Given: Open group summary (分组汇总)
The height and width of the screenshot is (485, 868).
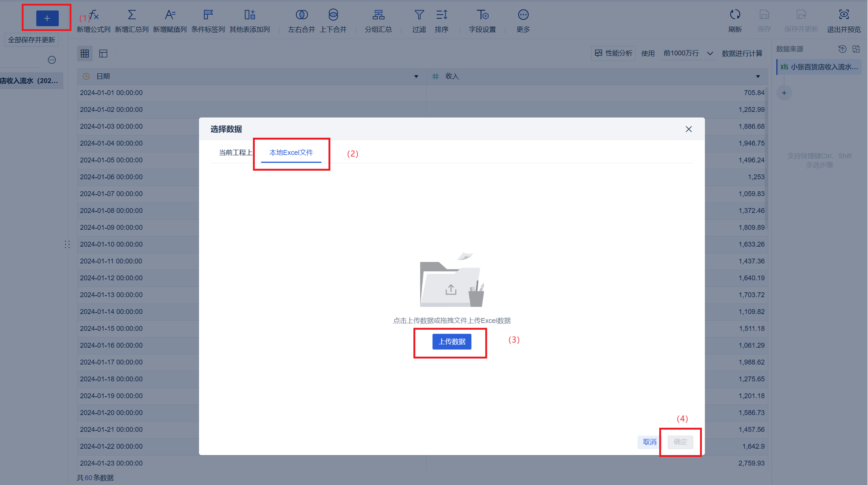Looking at the screenshot, I should (378, 21).
